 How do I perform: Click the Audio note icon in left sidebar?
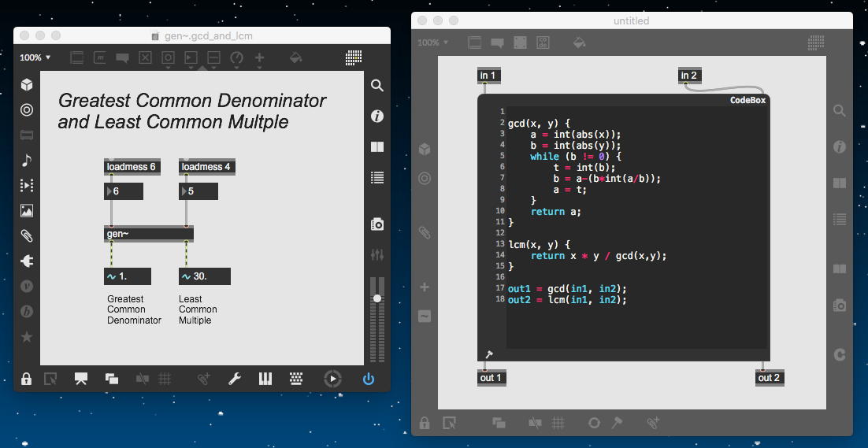point(27,161)
